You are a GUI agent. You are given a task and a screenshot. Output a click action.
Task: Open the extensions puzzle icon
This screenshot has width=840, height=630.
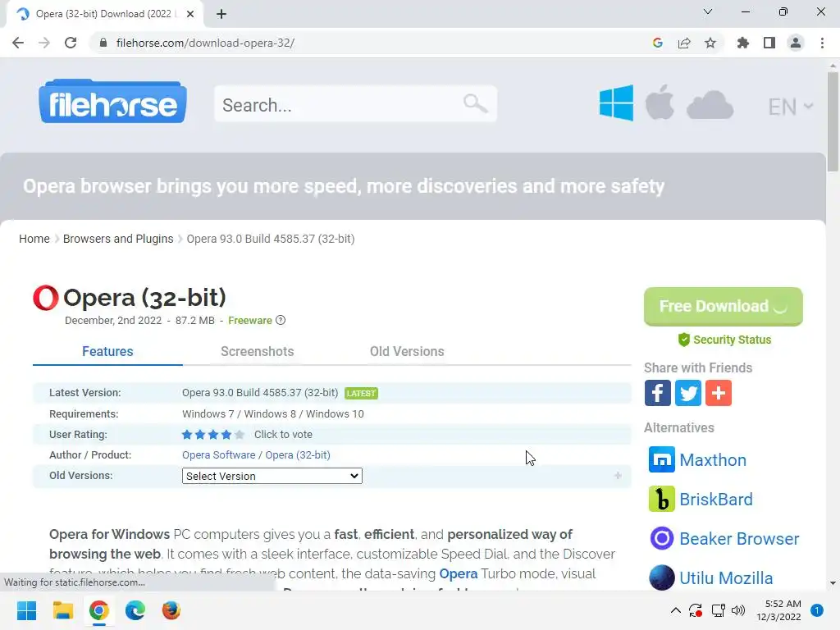click(743, 43)
